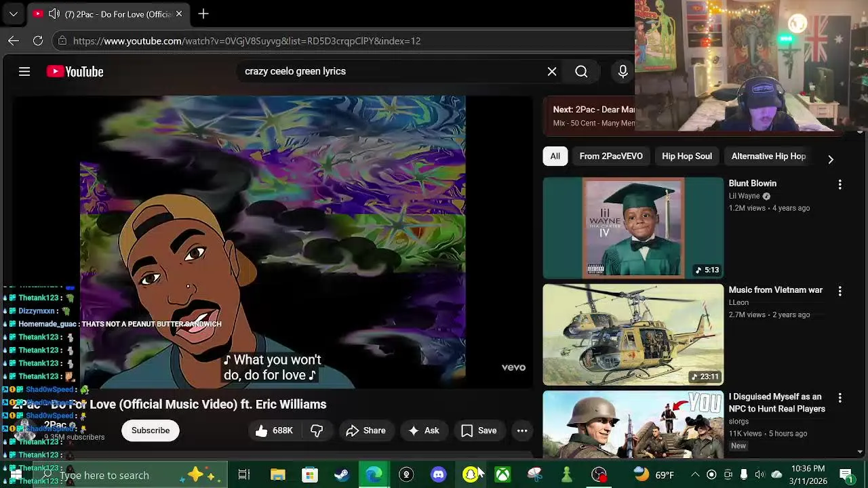
Task: Select the Alternative Hip Hop filter chip
Action: (x=768, y=156)
